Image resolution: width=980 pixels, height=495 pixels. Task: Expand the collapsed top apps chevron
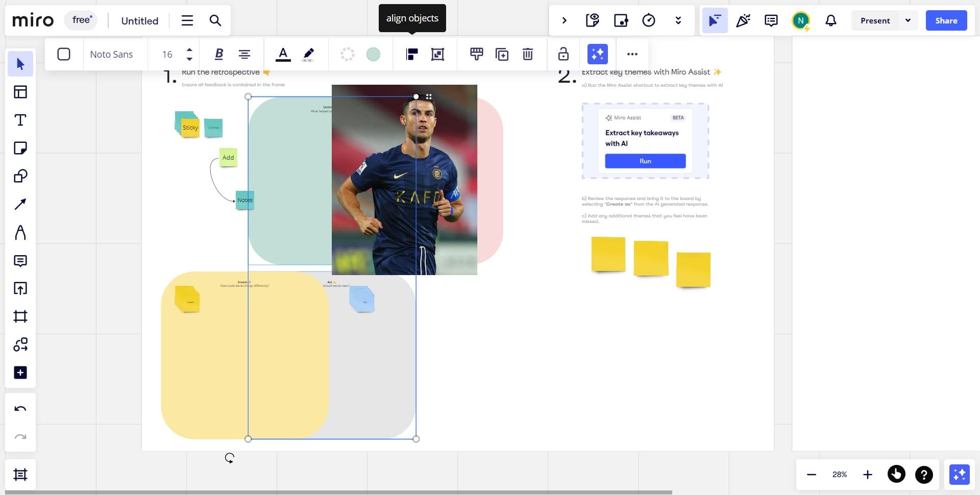point(564,20)
